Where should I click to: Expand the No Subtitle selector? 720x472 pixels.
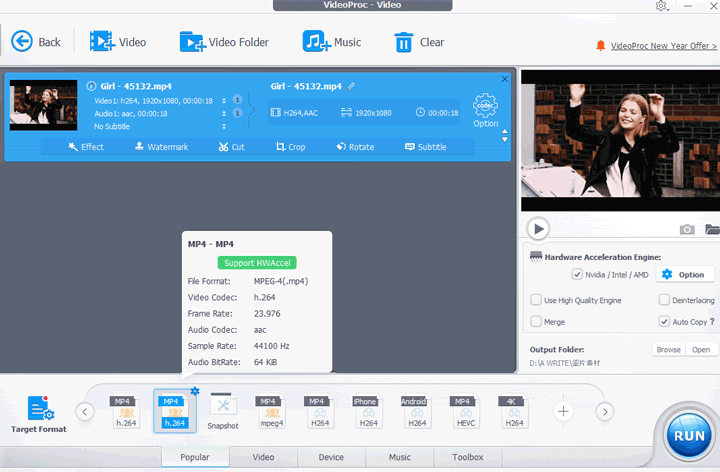point(224,126)
